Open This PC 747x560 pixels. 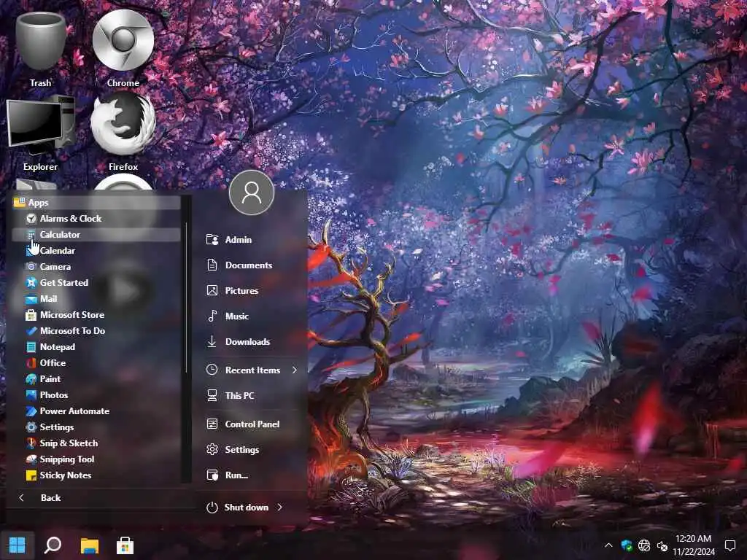click(x=252, y=396)
